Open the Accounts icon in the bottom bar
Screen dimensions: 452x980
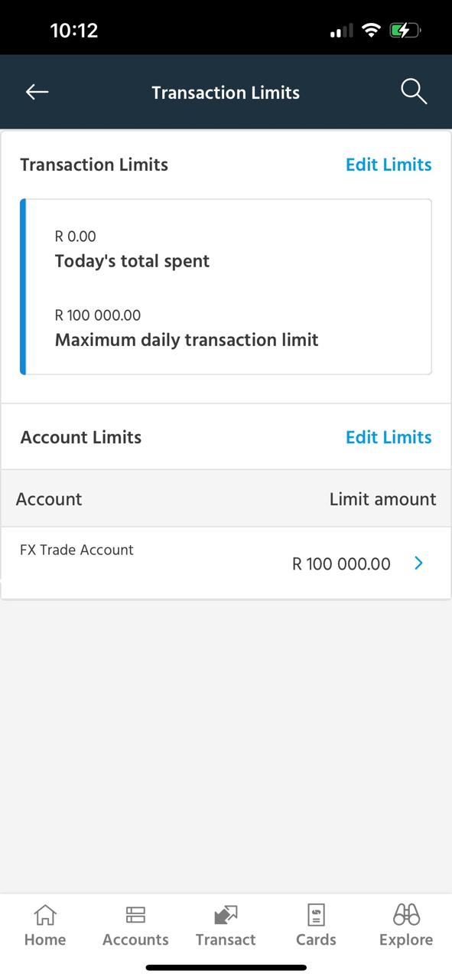point(135,914)
